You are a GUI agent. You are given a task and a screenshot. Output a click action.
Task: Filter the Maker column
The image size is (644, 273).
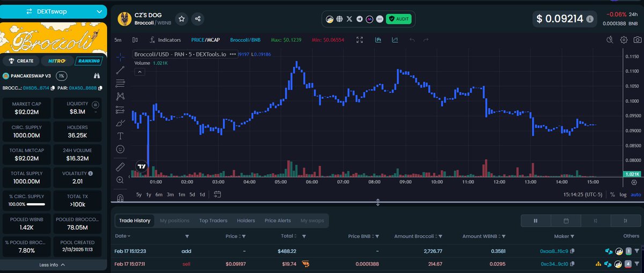coord(572,236)
